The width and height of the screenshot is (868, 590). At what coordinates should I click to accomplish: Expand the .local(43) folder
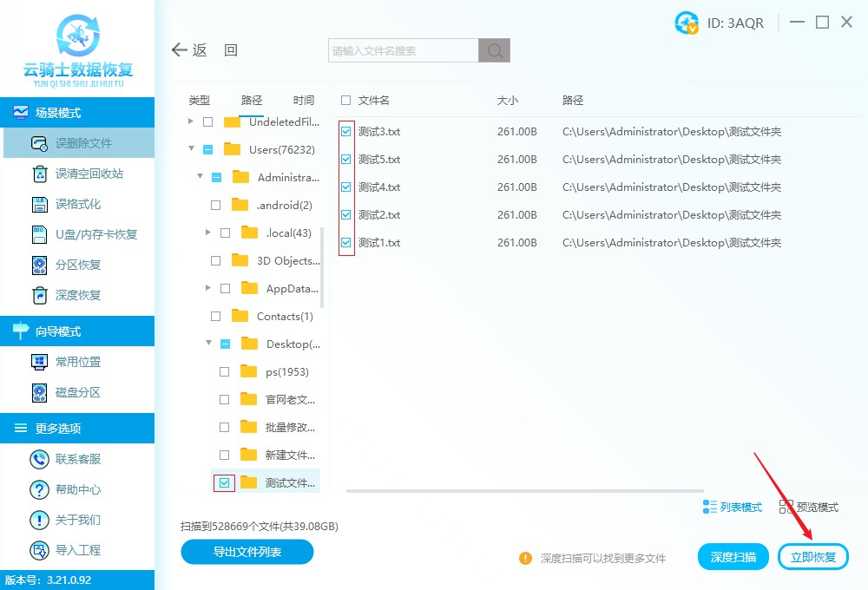[208, 233]
